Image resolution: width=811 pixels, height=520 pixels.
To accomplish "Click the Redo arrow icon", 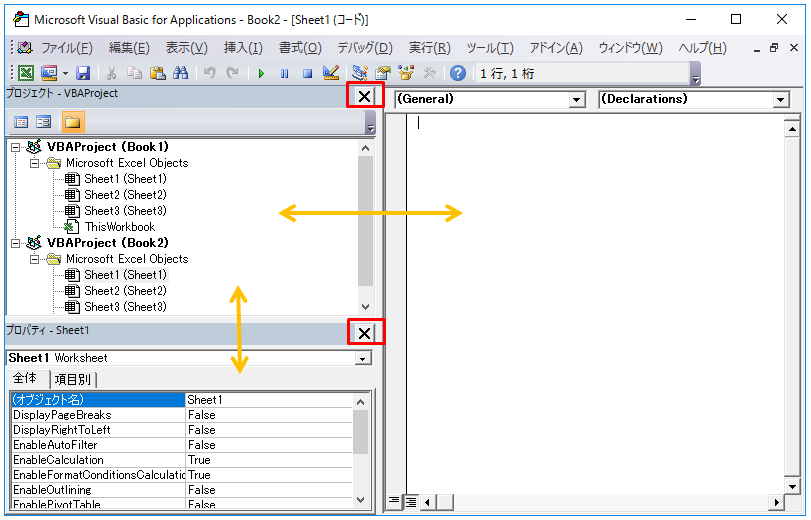I will pos(232,73).
